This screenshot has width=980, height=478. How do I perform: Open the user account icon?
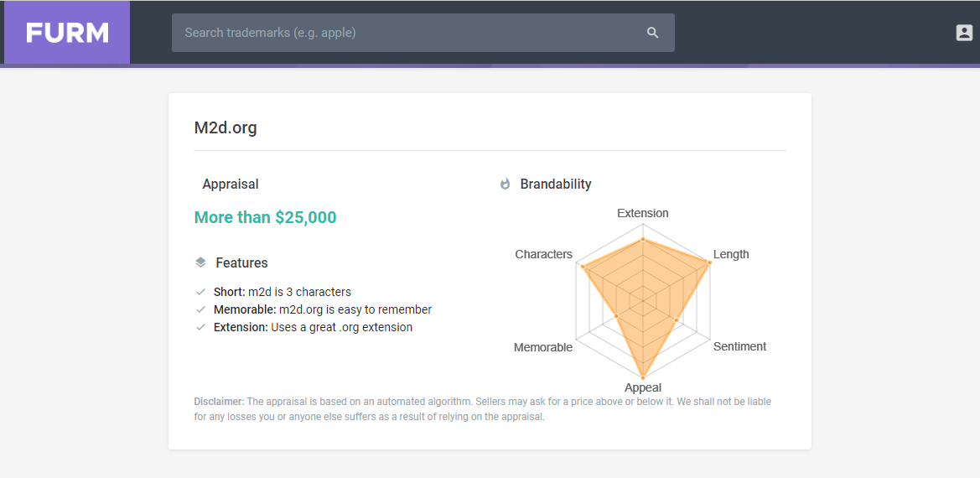point(964,33)
